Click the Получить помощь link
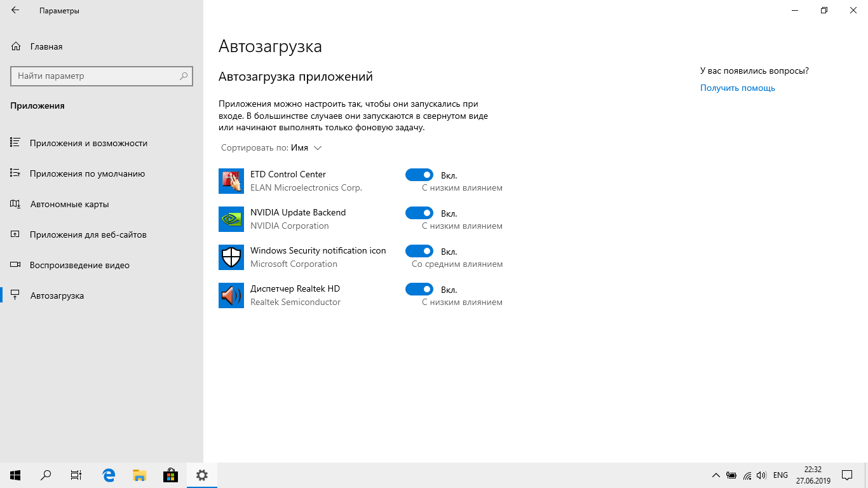868x488 pixels. coord(737,88)
